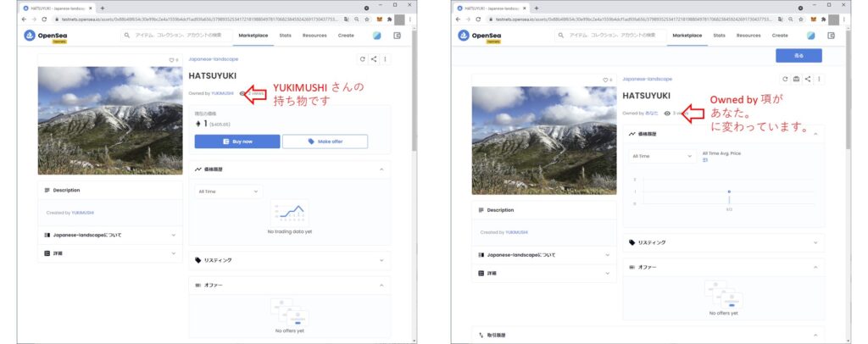Open Created by YUKIMUSHI link in the left window
This screenshot has width=868, height=344.
point(82,213)
